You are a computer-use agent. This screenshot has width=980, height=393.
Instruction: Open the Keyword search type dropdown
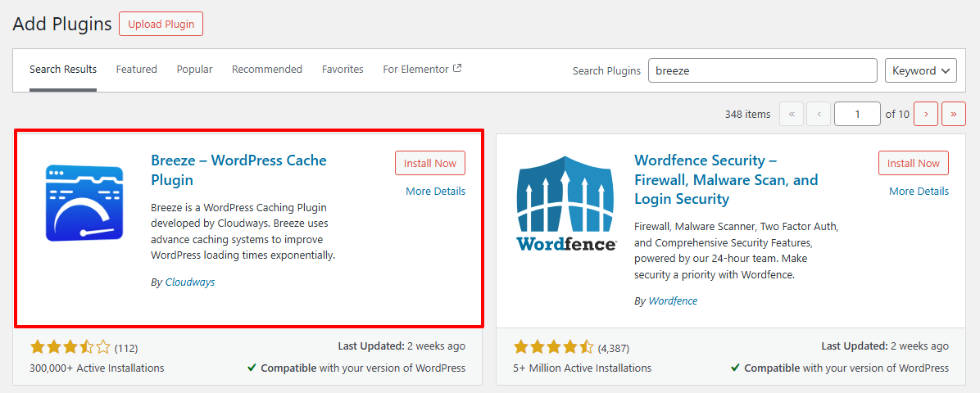pos(920,70)
